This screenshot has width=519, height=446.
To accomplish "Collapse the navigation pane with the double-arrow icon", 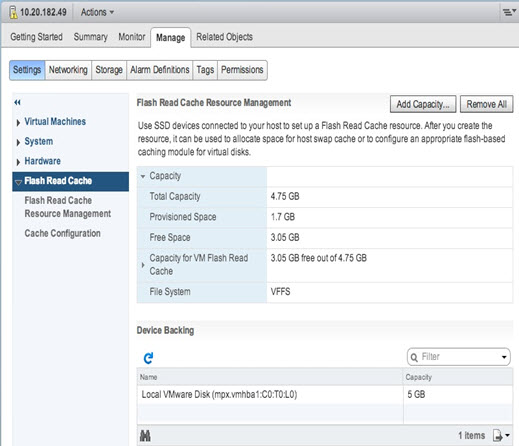I will tap(18, 102).
